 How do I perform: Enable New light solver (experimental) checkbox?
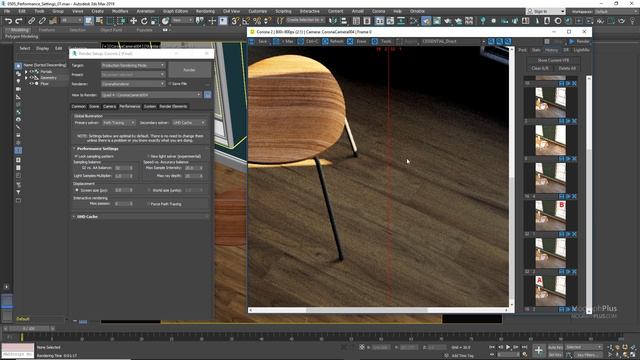pyautogui.click(x=149, y=156)
